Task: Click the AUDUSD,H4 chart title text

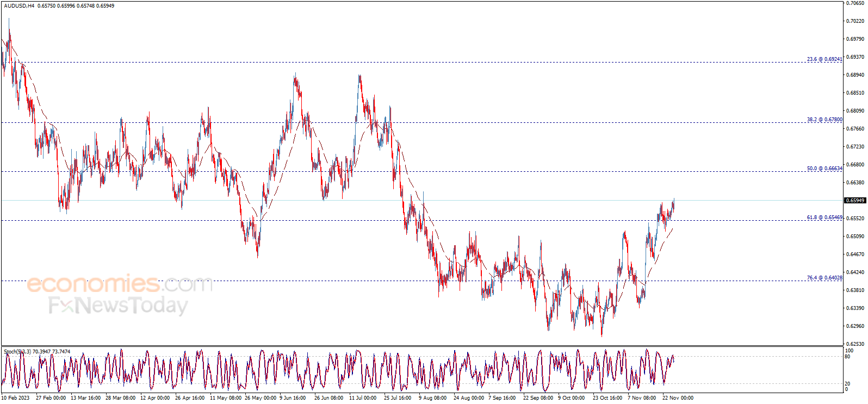Action: [19, 5]
